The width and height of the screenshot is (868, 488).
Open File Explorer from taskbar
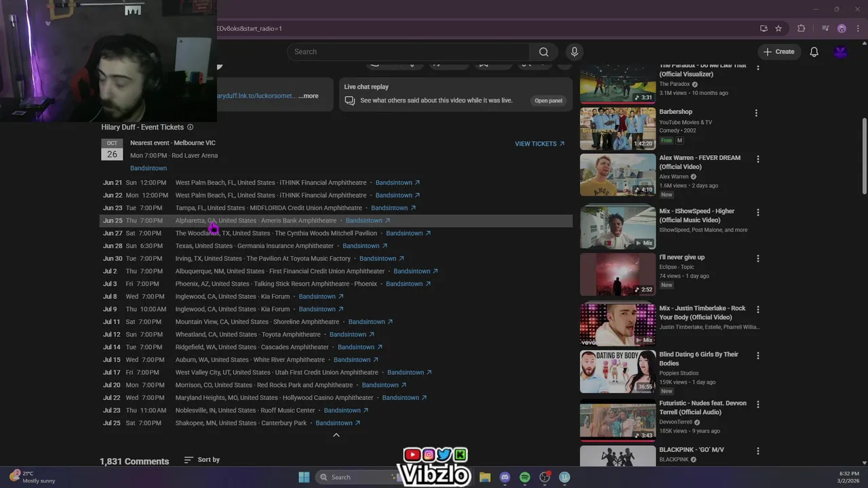[485, 477]
